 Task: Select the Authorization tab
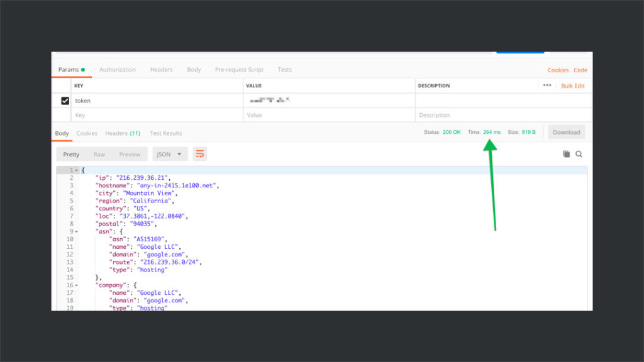tap(118, 70)
